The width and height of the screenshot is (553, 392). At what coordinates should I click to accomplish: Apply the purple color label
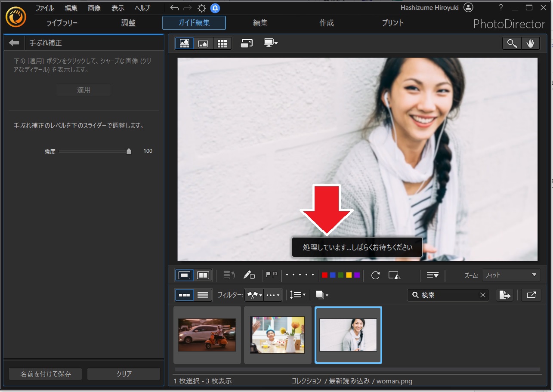(357, 275)
